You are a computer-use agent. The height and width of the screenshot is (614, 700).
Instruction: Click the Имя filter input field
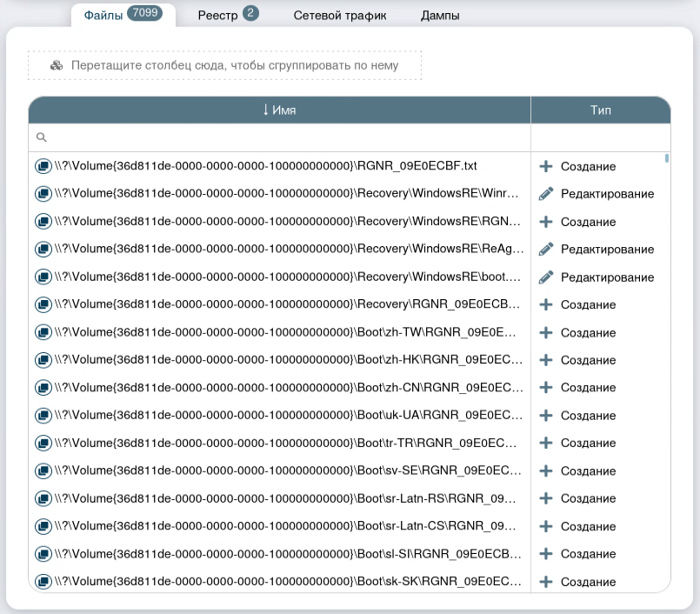click(287, 137)
